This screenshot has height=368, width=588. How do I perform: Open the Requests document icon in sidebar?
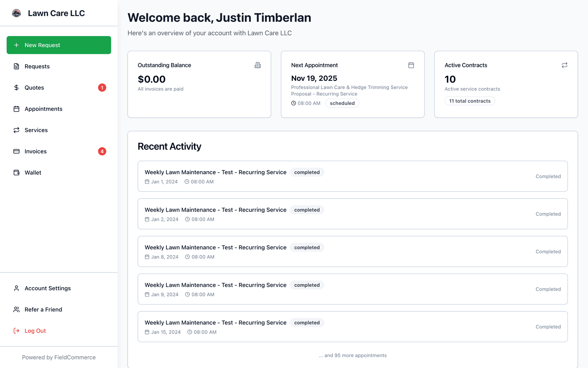(x=16, y=66)
